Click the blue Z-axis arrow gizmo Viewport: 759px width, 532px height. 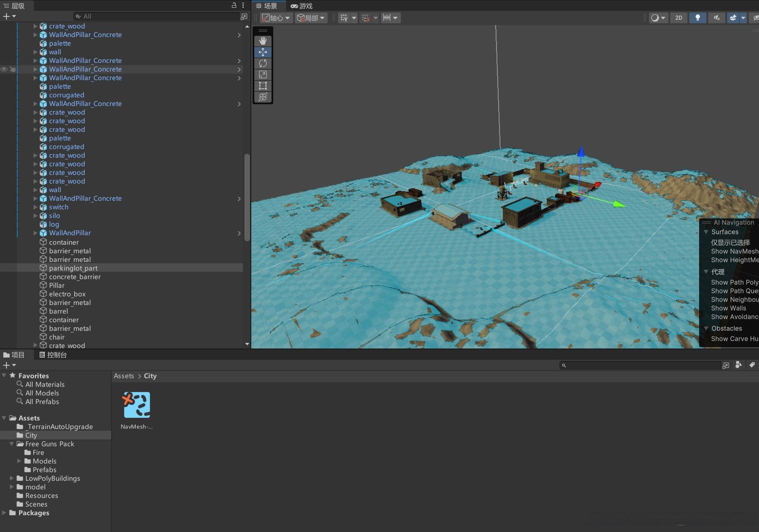(x=581, y=152)
